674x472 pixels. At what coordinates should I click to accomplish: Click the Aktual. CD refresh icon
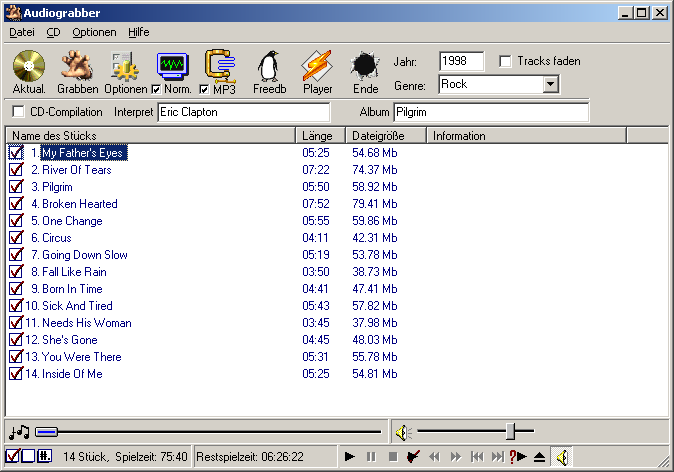(x=29, y=66)
